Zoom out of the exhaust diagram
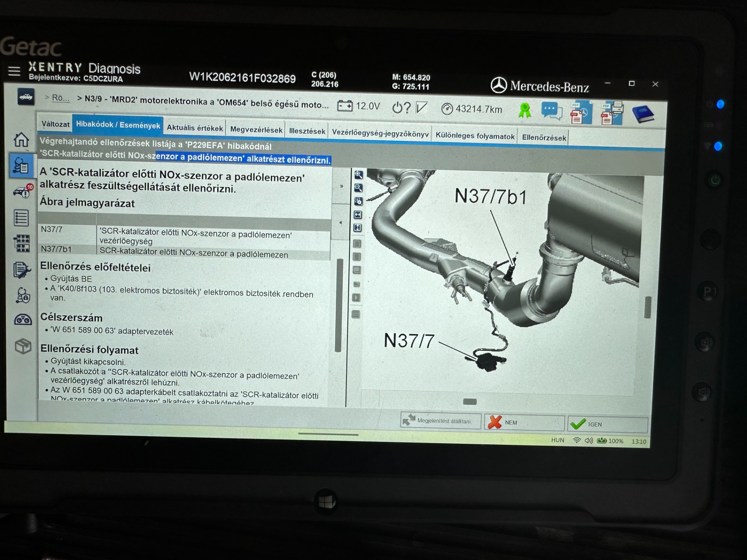 coord(358,188)
